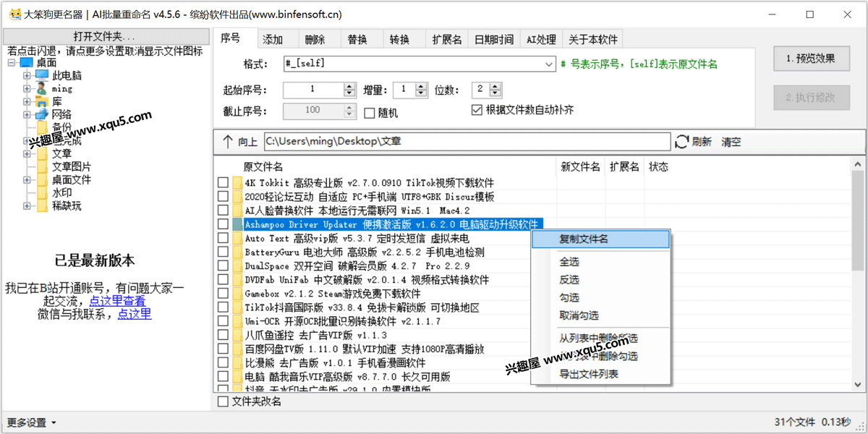Click the folder icon of the BatteryGuru row

(237, 252)
